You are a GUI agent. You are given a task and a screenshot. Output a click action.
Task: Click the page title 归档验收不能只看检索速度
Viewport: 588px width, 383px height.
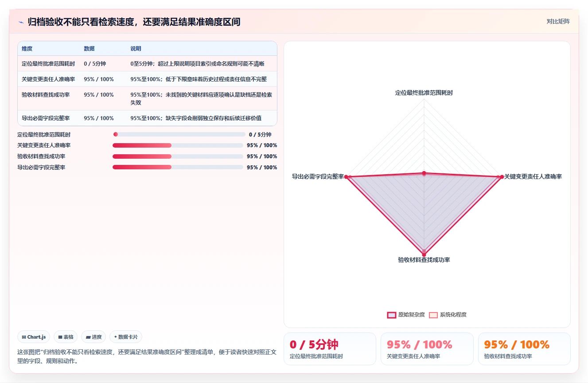pyautogui.click(x=134, y=22)
